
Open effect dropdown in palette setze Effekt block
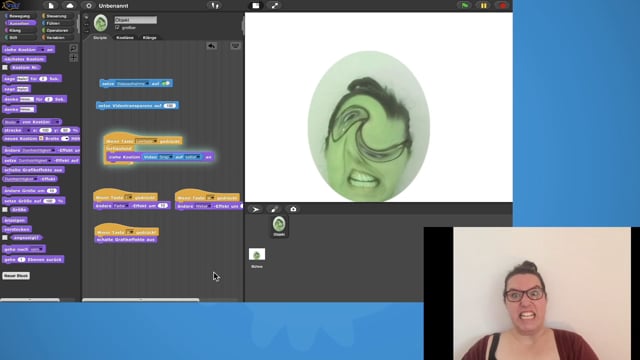[x=35, y=161]
